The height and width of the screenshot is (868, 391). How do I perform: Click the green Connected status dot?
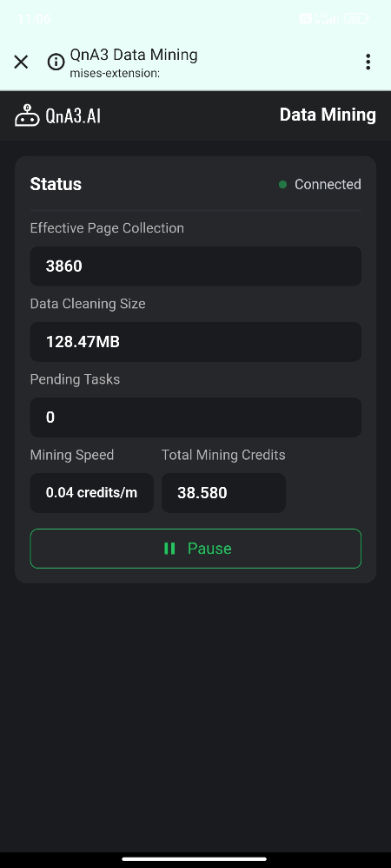(282, 184)
